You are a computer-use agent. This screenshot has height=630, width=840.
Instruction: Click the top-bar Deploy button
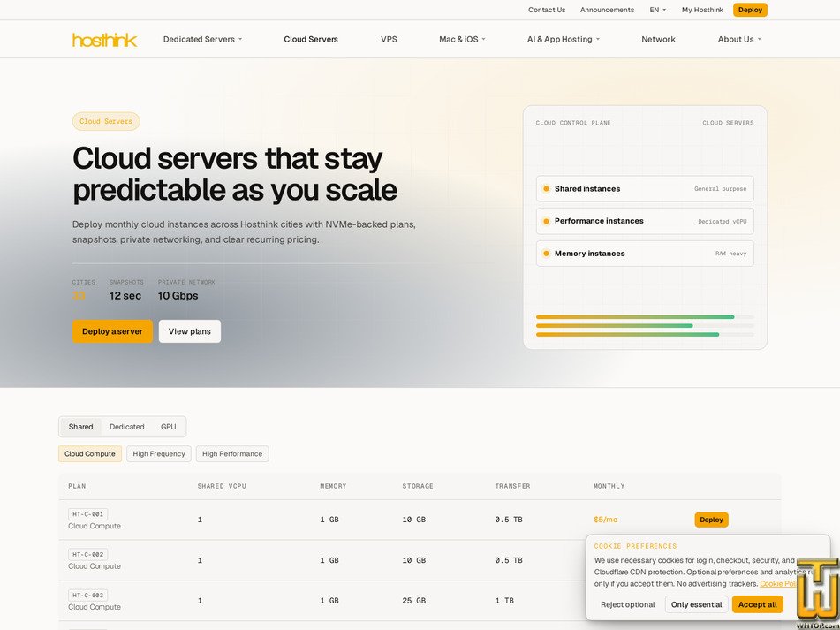coord(750,10)
